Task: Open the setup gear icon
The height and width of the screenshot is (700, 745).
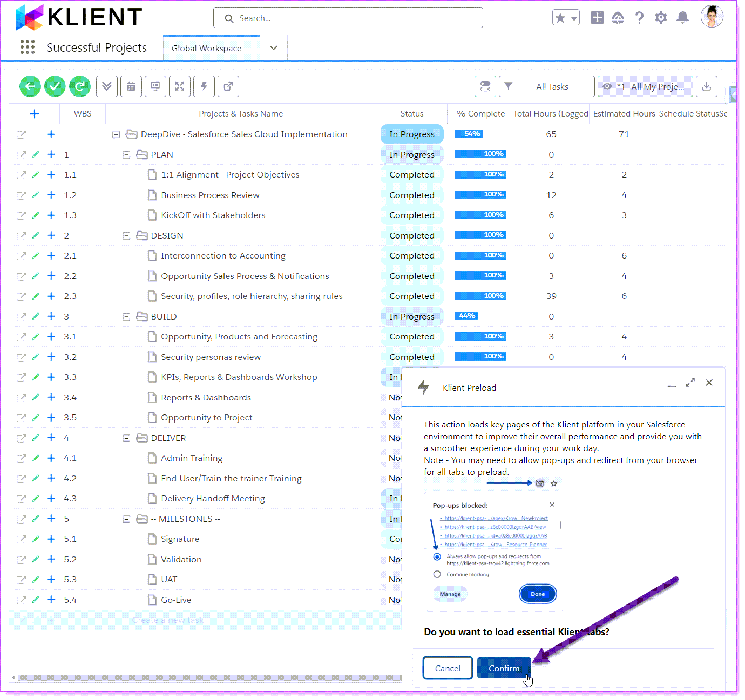Action: [x=661, y=18]
